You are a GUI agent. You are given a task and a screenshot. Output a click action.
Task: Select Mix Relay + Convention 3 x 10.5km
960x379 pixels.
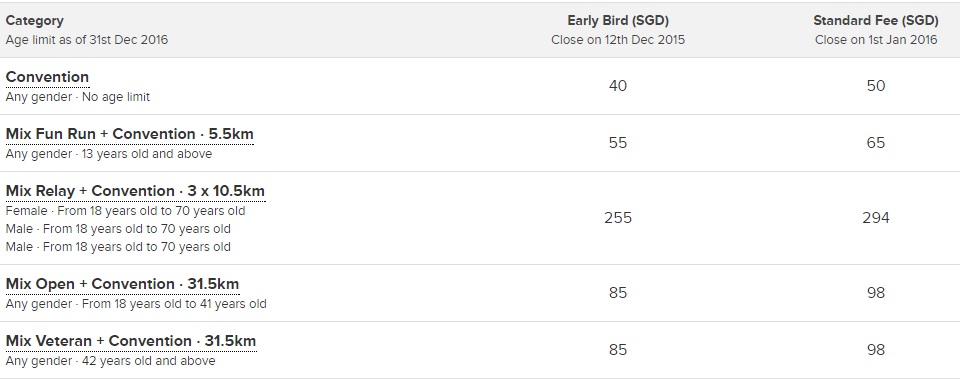pyautogui.click(x=135, y=191)
